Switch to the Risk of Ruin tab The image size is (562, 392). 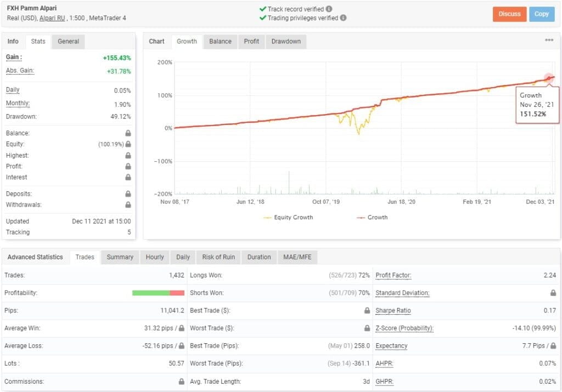pyautogui.click(x=218, y=257)
